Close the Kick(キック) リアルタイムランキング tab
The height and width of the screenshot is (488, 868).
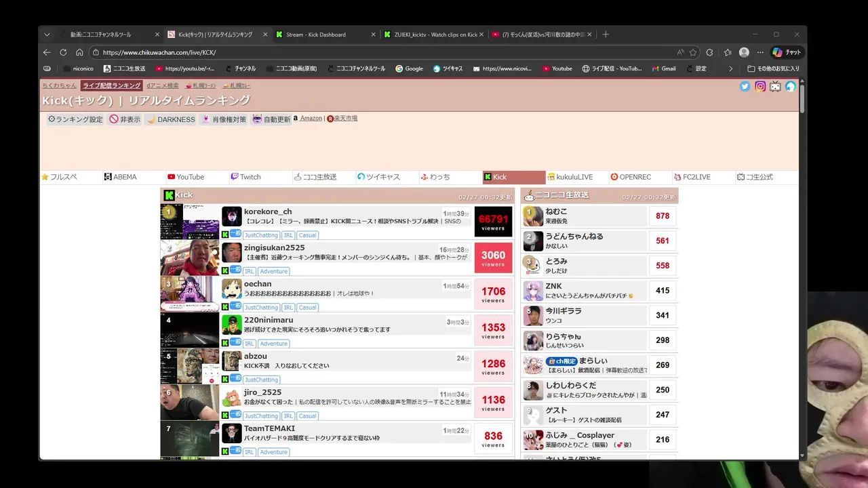(x=265, y=35)
